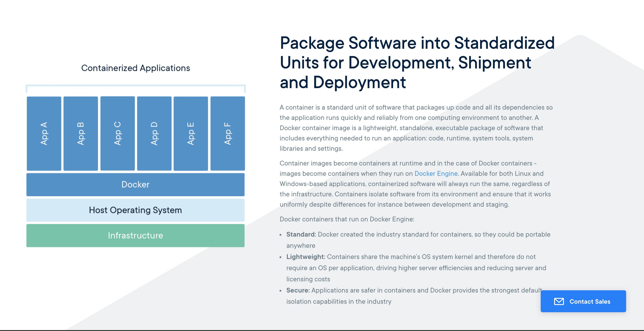Click the Docker layer in diagram

(x=135, y=185)
